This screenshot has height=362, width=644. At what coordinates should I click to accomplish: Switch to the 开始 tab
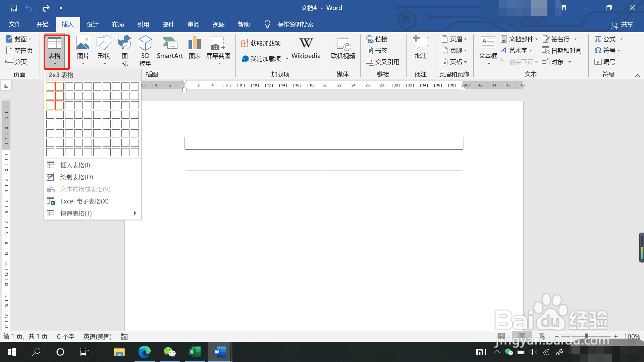click(43, 24)
